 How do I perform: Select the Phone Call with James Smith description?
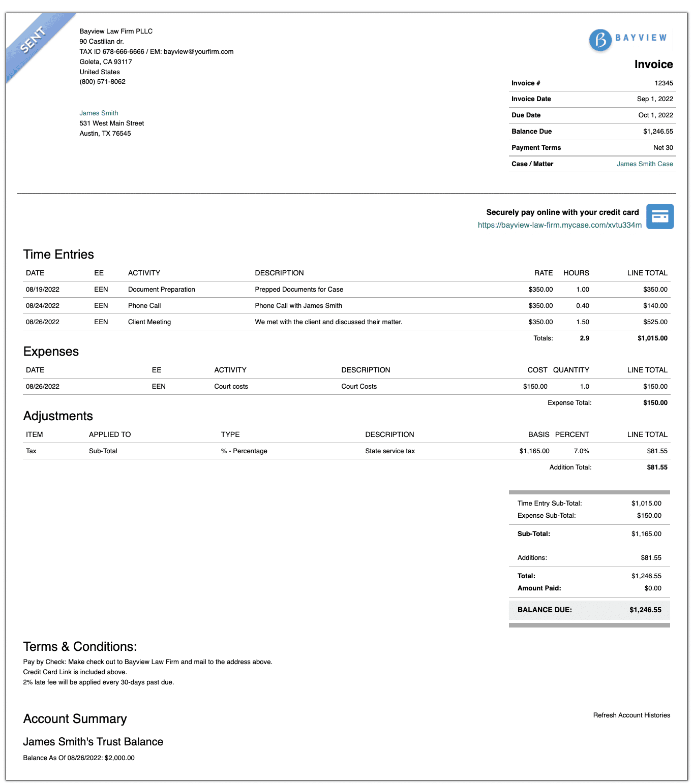[x=298, y=306]
